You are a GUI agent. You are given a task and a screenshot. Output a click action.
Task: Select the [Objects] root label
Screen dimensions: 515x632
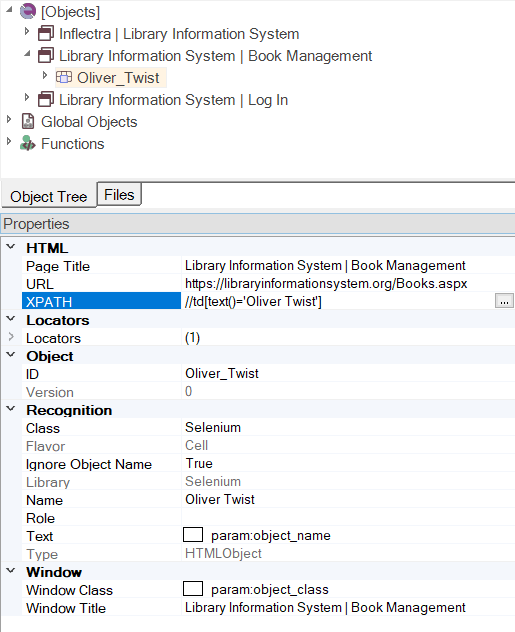point(70,12)
